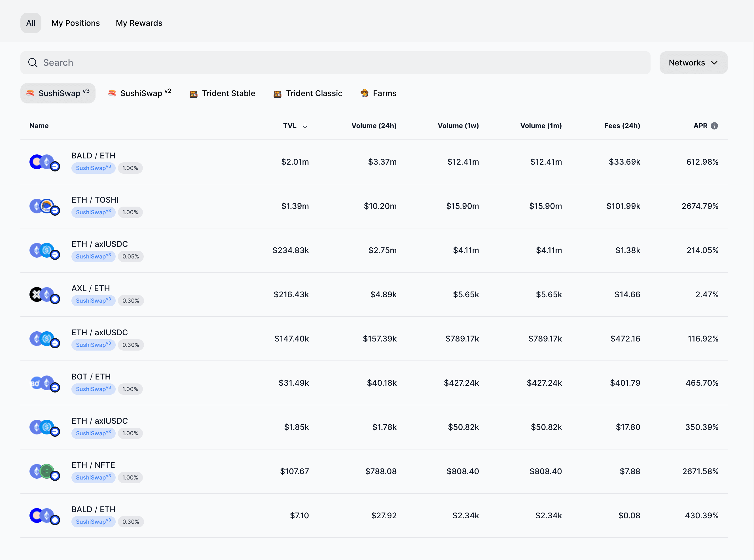Screen dimensions: 754x560
Task: Sort by TVL column header
Action: [x=295, y=126]
